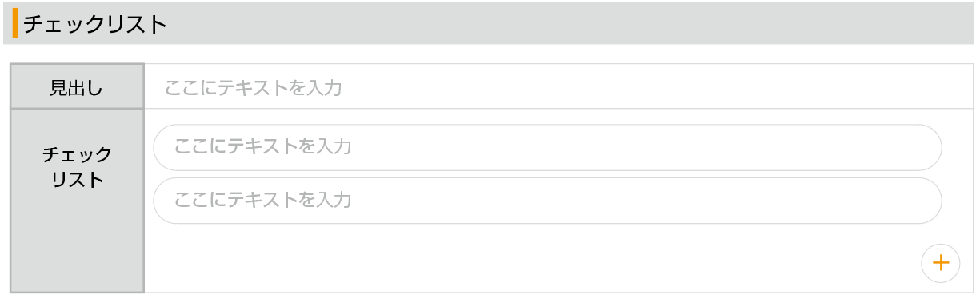Image resolution: width=980 pixels, height=299 pixels.
Task: Click the リスト text in the left label cell
Action: click(x=78, y=180)
